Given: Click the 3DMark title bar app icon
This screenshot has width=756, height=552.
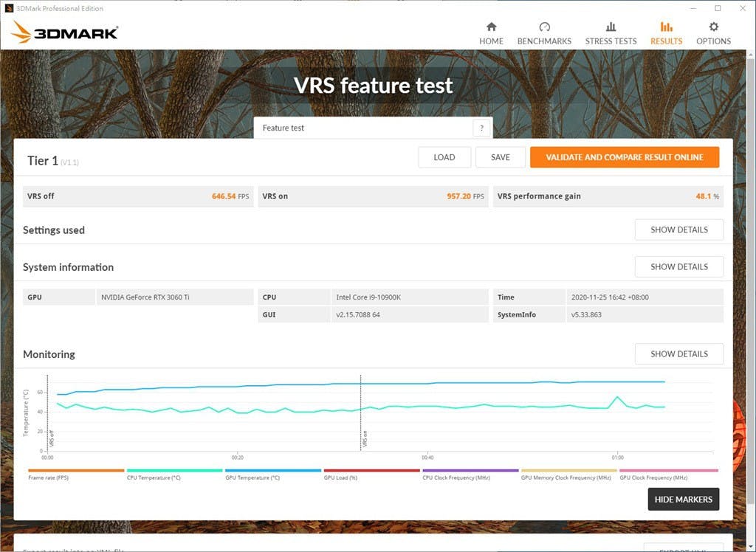Looking at the screenshot, I should click(9, 8).
